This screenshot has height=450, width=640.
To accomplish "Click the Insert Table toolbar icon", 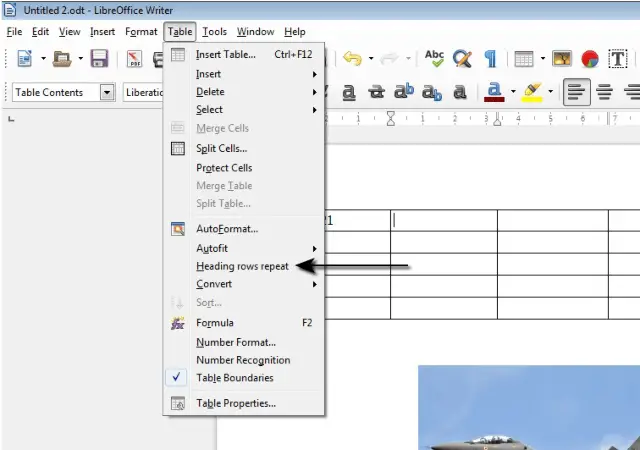I will (524, 59).
